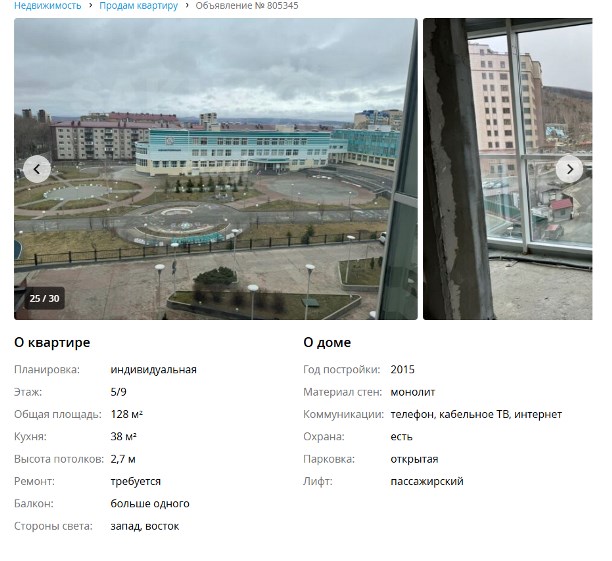Viewport: 612px width, 561px height.
Task: Click the total area value 128 м²
Action: [x=126, y=414]
